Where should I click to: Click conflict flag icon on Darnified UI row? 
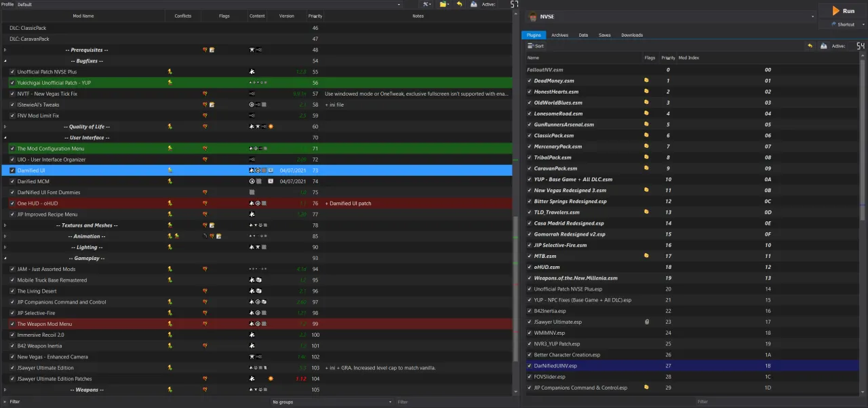click(170, 170)
